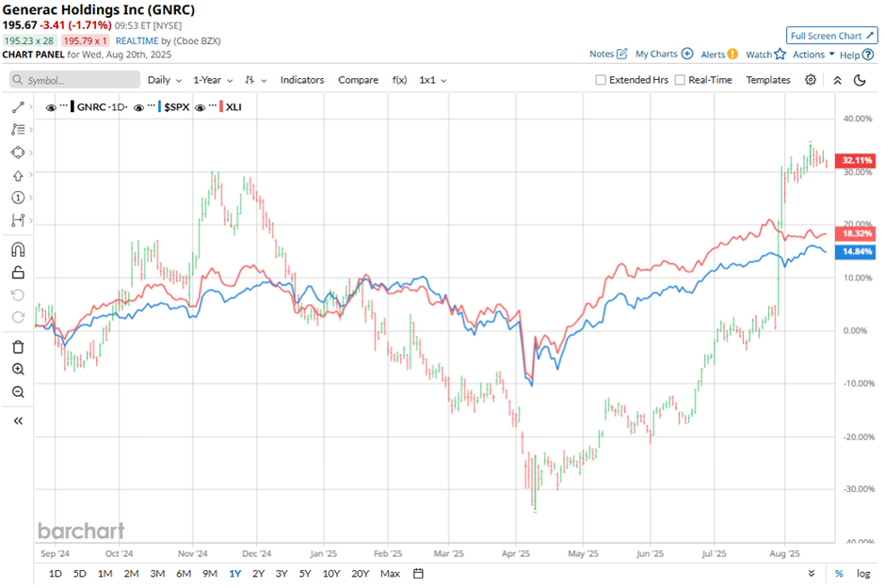Image resolution: width=885 pixels, height=588 pixels.
Task: Open the f(x) expressions menu
Action: click(399, 80)
